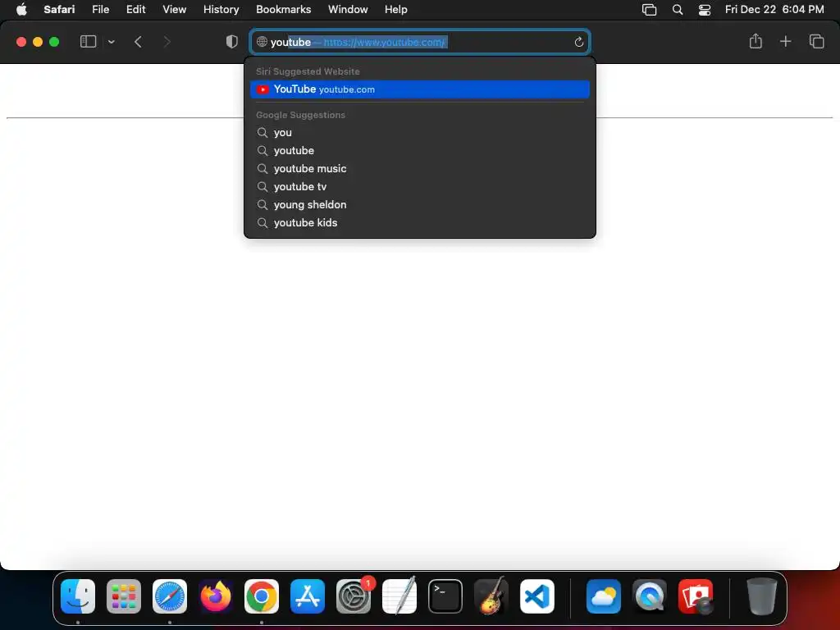Choose the 'youtube music' suggestion

tap(420, 169)
